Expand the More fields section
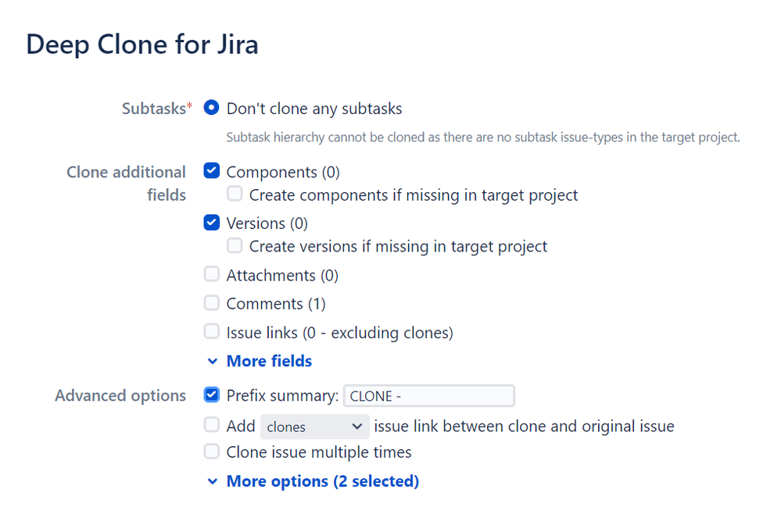Screen dimensions: 781x532 point(269,361)
